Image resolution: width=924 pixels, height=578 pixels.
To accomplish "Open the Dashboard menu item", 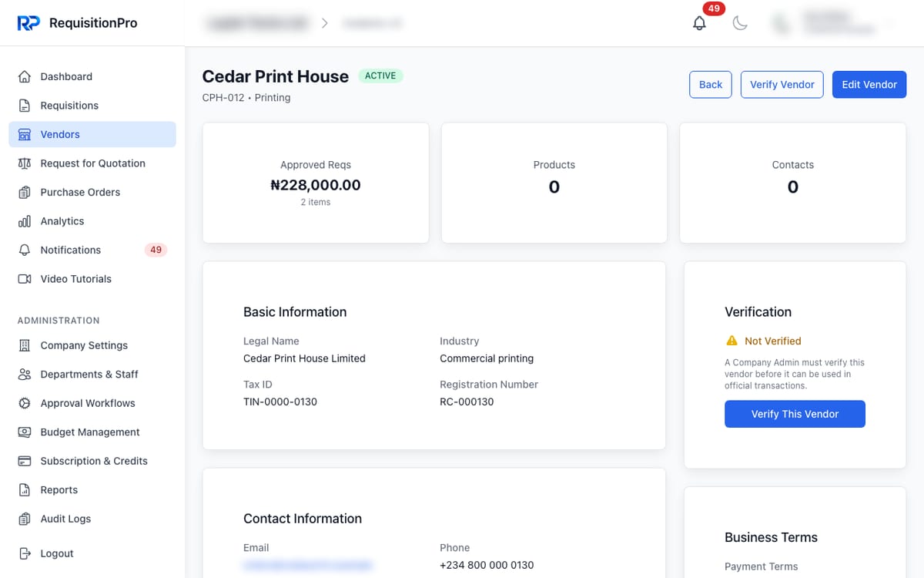I will [x=92, y=76].
